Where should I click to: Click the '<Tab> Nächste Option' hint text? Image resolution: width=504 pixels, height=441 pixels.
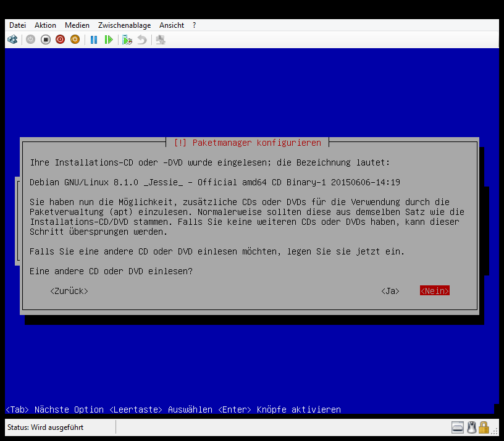pos(54,409)
